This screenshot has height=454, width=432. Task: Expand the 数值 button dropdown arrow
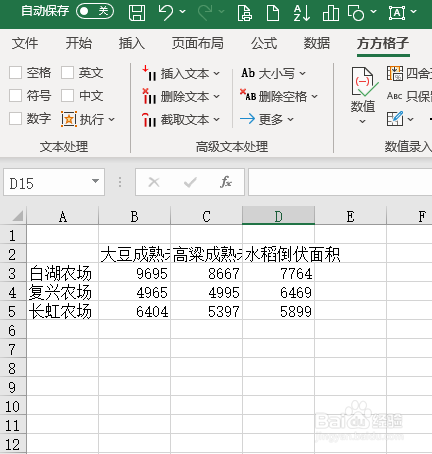[362, 121]
